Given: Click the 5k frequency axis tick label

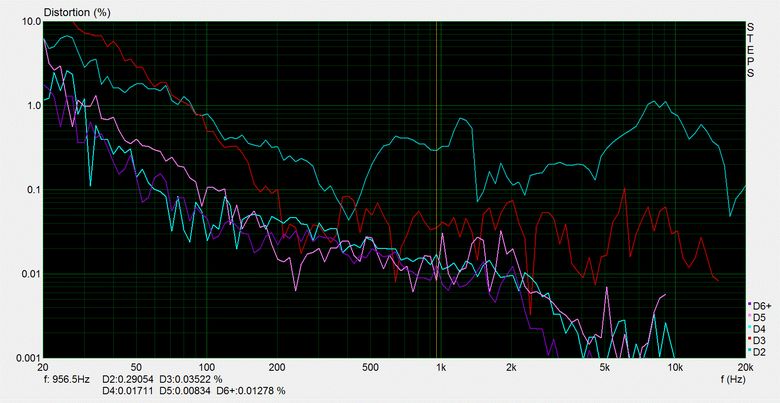Looking at the screenshot, I should click(x=604, y=368).
